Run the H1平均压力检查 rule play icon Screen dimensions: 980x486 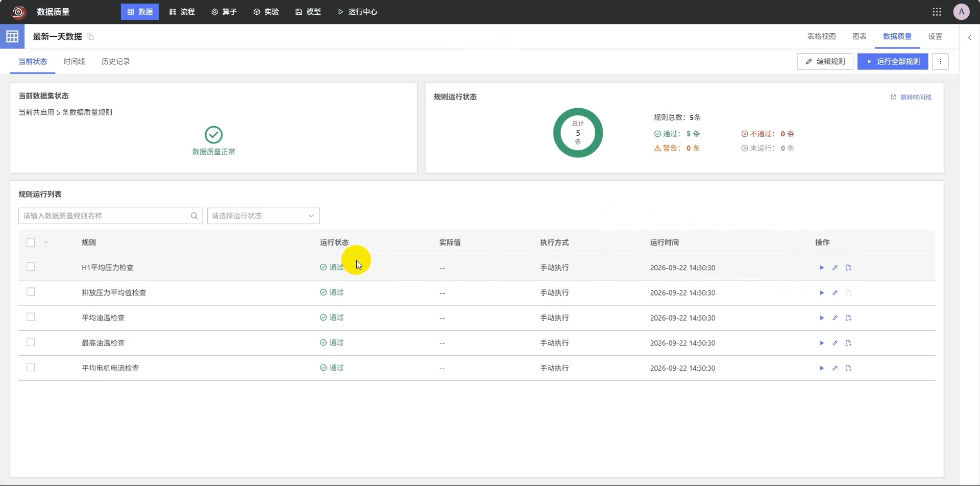pyautogui.click(x=822, y=268)
